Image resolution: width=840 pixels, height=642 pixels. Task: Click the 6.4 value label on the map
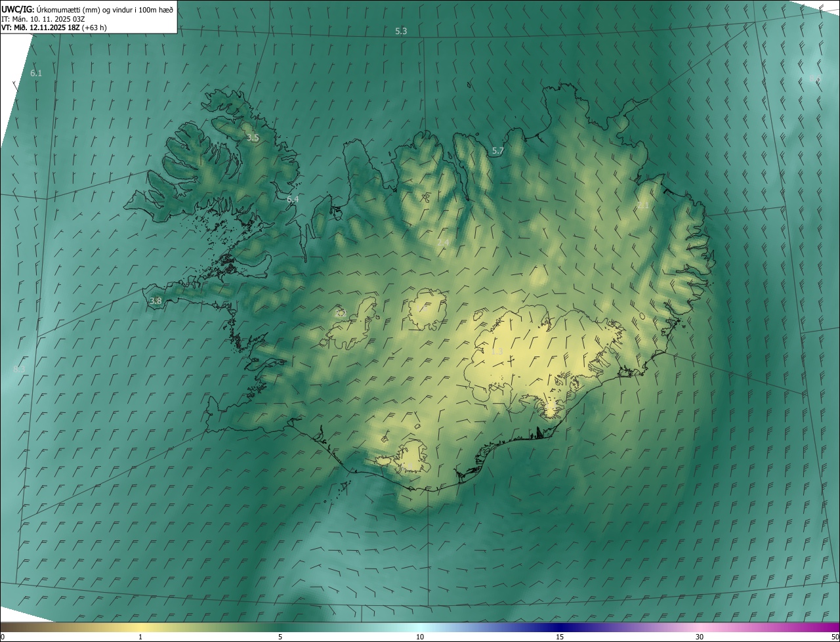pyautogui.click(x=293, y=199)
